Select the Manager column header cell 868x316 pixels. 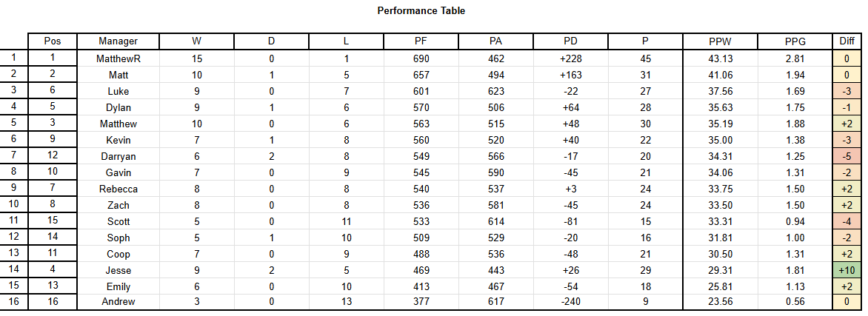[x=118, y=41]
